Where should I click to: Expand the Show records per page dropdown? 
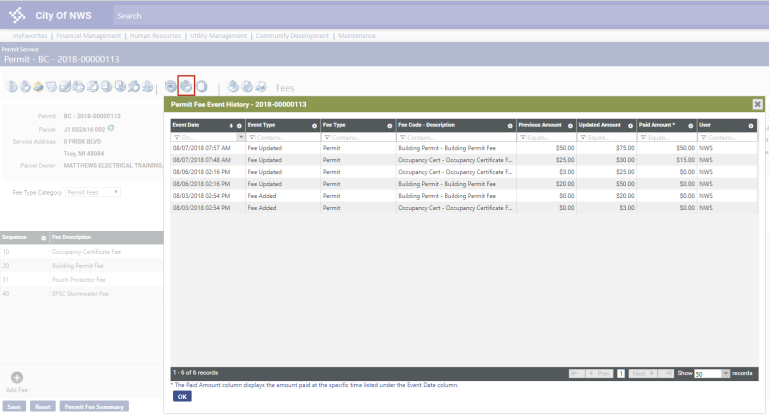click(725, 373)
